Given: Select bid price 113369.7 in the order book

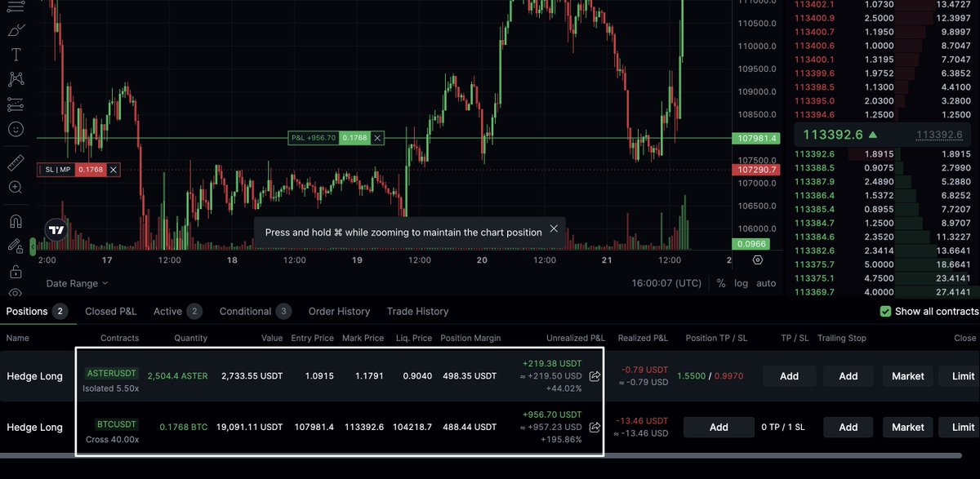Looking at the screenshot, I should (x=814, y=292).
